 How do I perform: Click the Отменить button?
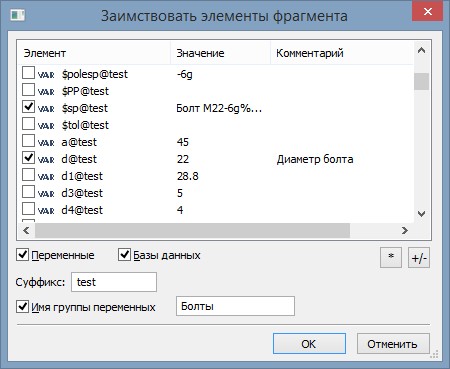tap(393, 344)
